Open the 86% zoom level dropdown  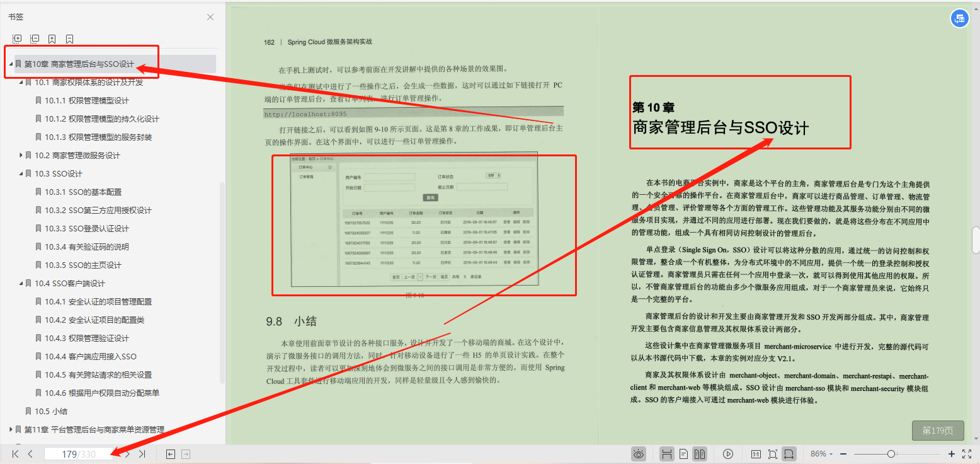point(821,454)
